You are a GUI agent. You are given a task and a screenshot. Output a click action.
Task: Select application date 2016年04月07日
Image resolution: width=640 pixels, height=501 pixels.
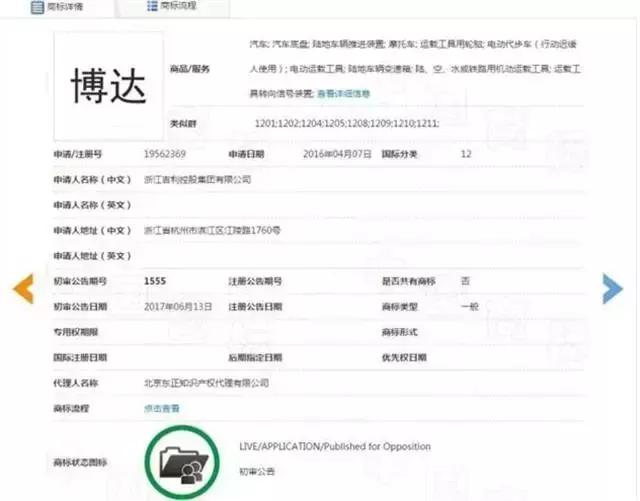tap(337, 154)
